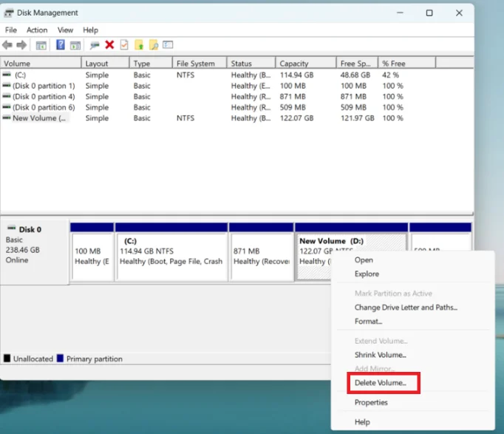
Task: Select Shrink Volume in the context menu
Action: pyautogui.click(x=381, y=355)
